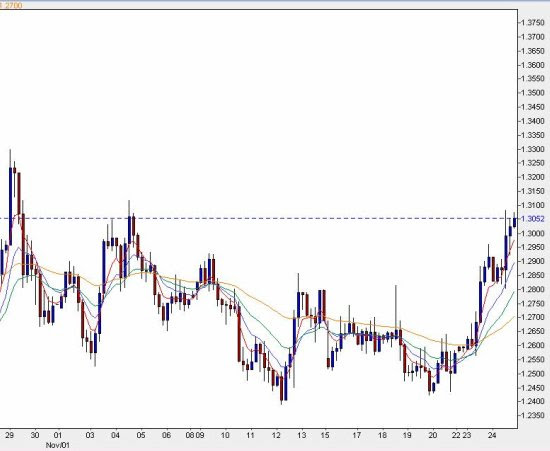Click date label 09 on time axis

(x=200, y=435)
